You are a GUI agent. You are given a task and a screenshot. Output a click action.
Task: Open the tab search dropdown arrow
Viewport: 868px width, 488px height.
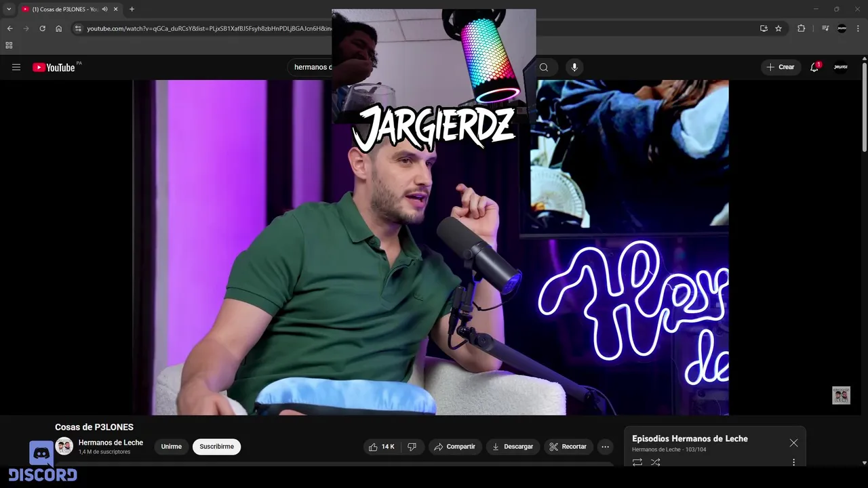click(x=9, y=9)
